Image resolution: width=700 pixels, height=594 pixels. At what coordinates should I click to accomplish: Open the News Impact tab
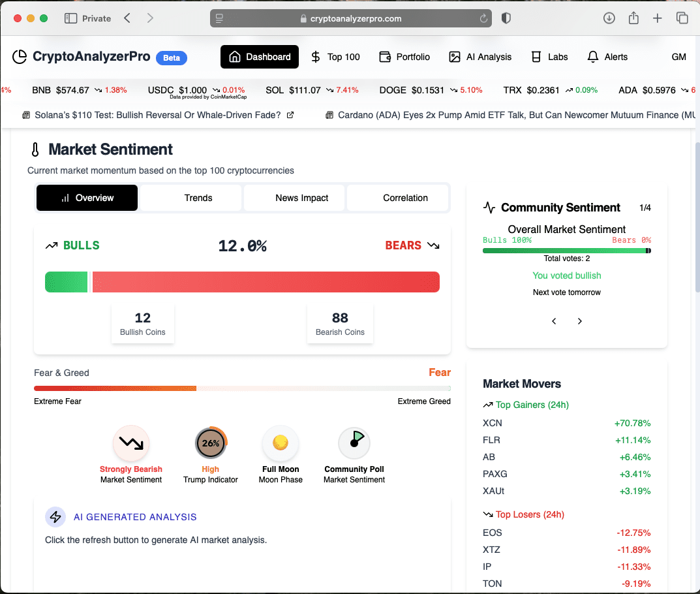[x=301, y=198]
